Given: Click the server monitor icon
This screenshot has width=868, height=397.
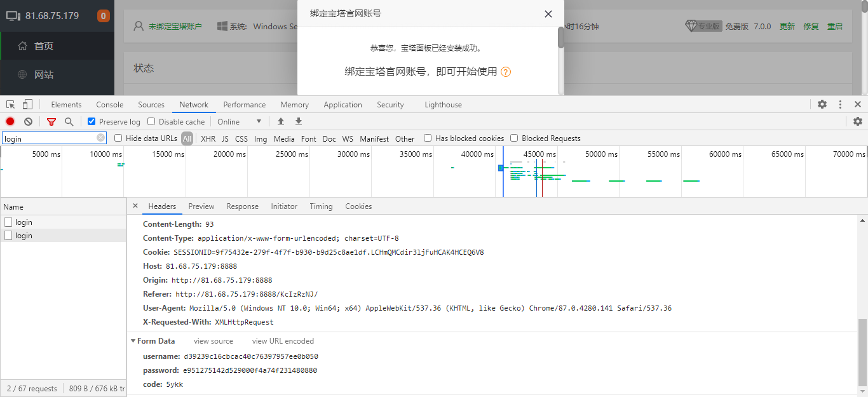Looking at the screenshot, I should pos(13,16).
